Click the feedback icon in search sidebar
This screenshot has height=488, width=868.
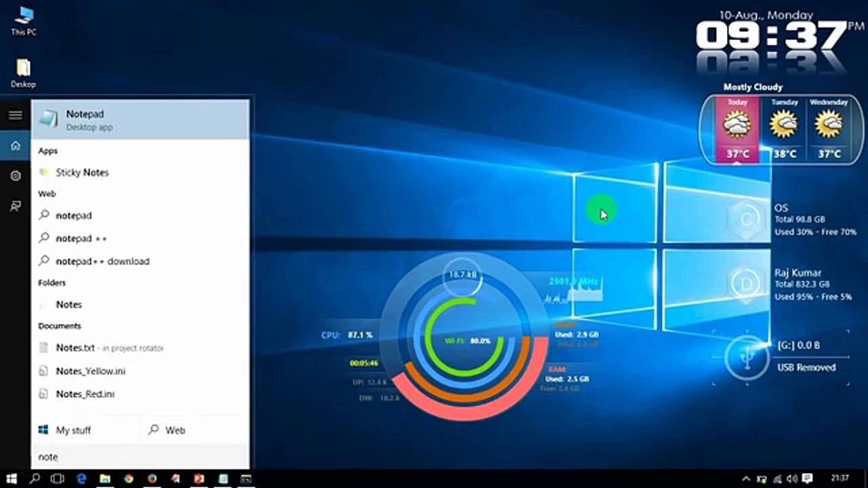15,206
